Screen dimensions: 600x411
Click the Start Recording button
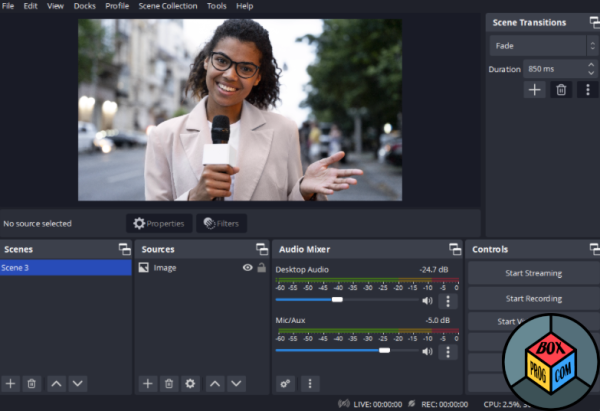point(533,298)
